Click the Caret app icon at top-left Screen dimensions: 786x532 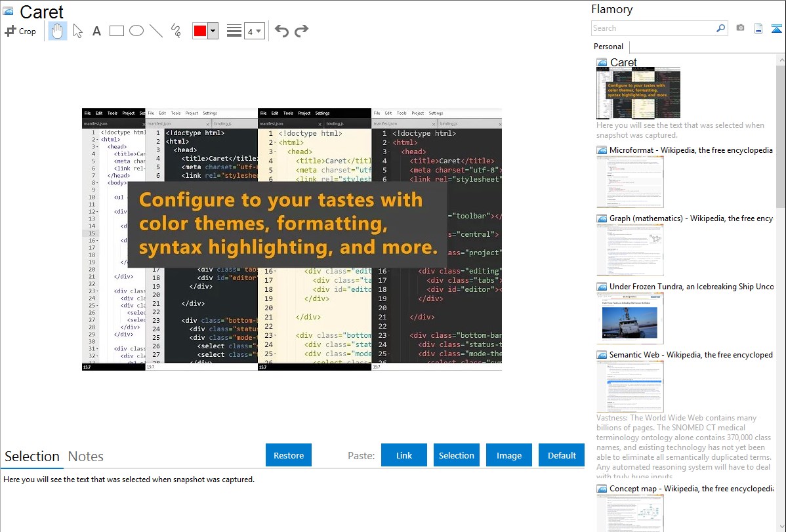coord(8,11)
